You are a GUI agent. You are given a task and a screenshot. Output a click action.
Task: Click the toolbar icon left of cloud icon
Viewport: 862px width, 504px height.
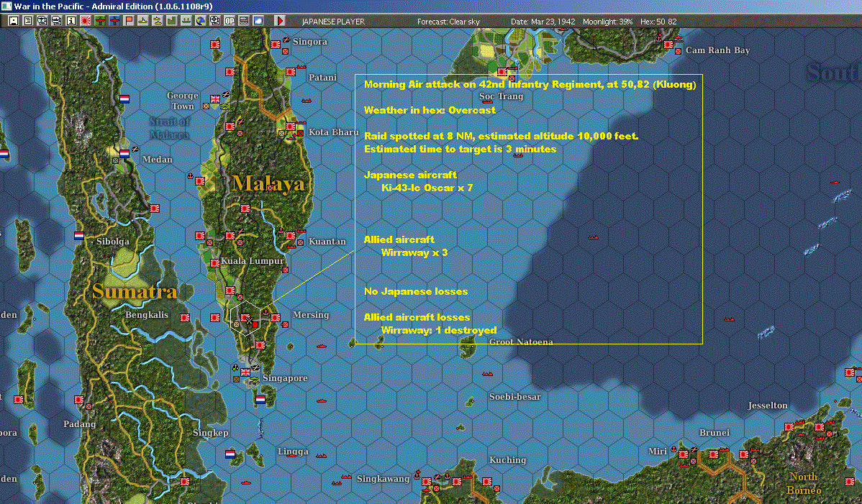click(243, 21)
